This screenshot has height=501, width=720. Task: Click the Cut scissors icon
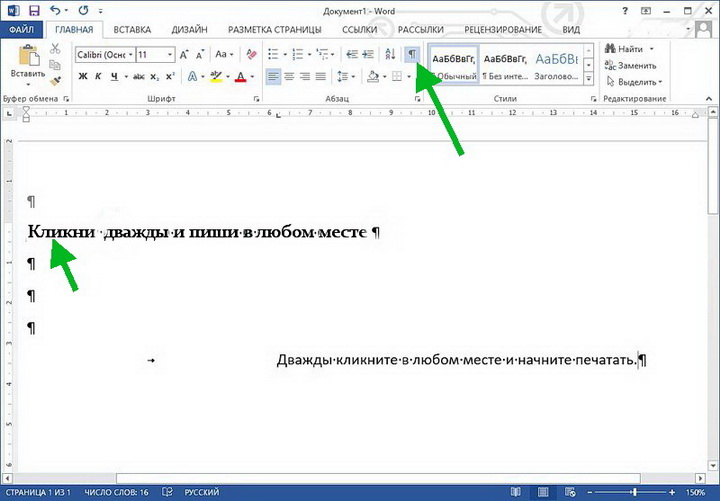(x=55, y=50)
